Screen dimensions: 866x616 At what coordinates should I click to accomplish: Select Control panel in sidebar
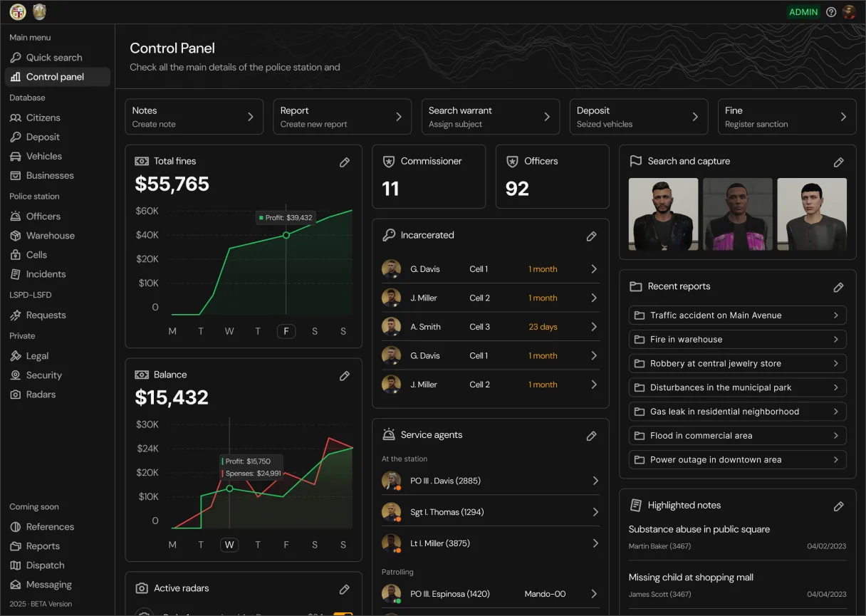click(x=57, y=77)
